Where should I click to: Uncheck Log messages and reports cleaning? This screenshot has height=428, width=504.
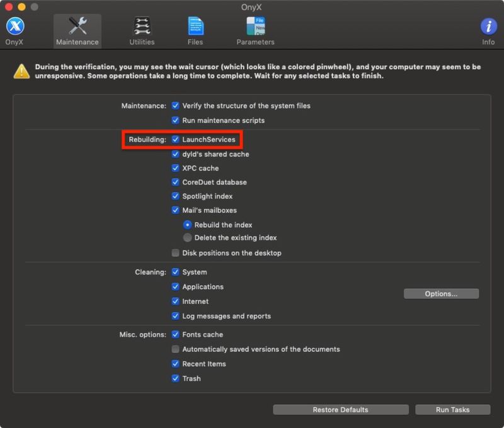coord(175,315)
